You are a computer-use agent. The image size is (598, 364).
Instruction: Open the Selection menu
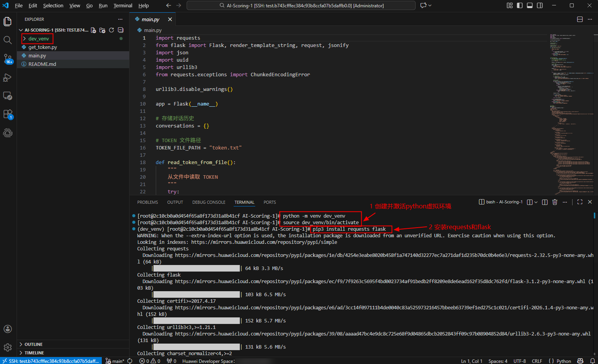tap(53, 5)
